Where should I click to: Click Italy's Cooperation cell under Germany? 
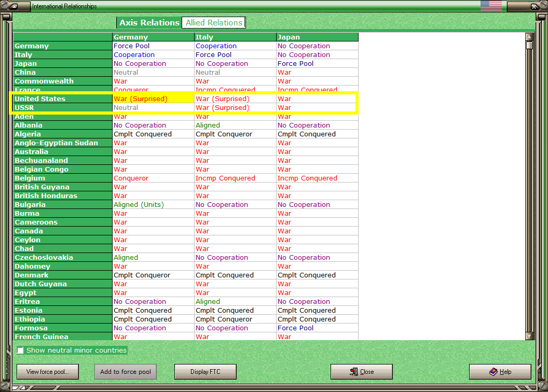pos(154,55)
